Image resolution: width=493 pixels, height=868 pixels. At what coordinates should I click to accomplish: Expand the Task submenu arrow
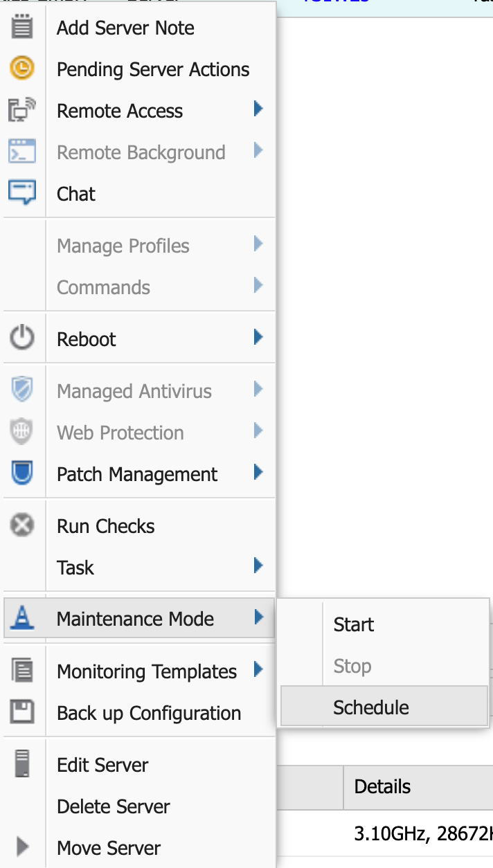(x=258, y=566)
